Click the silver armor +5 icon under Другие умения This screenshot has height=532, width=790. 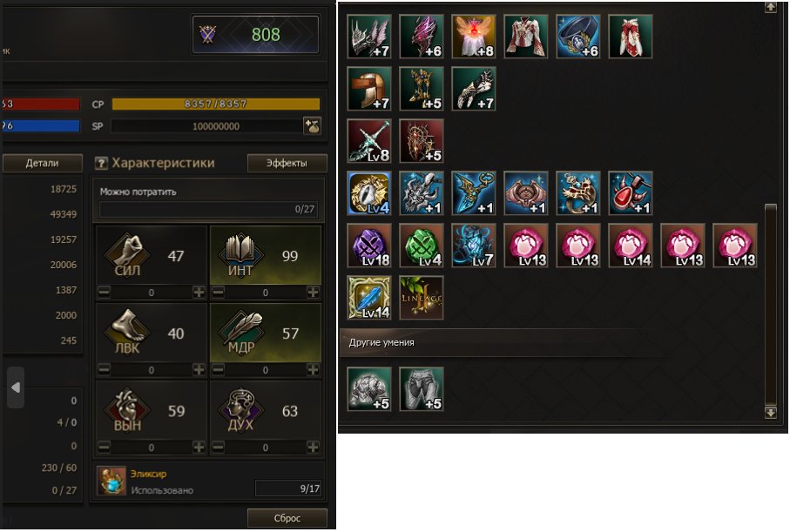[369, 389]
